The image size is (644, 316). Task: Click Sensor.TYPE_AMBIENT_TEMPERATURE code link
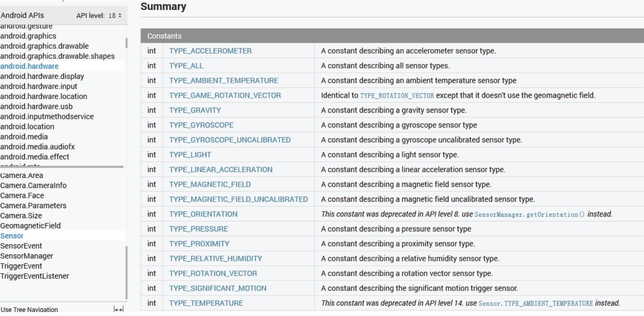pyautogui.click(x=536, y=303)
